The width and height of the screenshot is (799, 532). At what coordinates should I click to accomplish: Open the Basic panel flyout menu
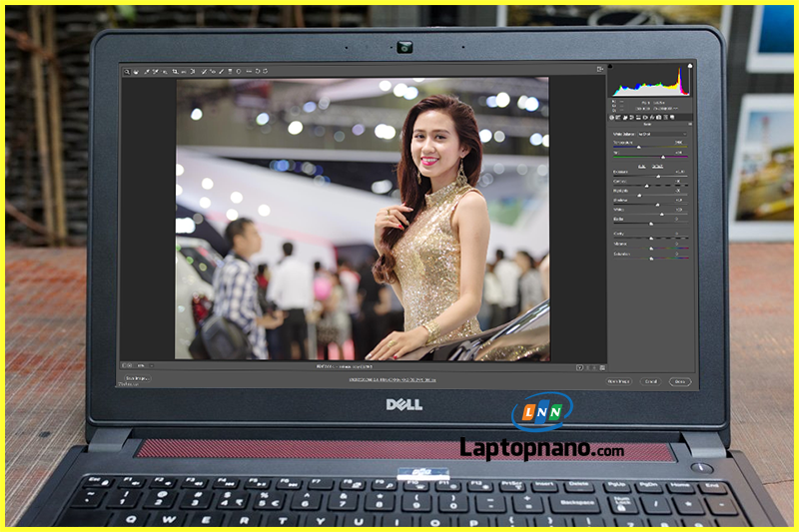pyautogui.click(x=690, y=124)
